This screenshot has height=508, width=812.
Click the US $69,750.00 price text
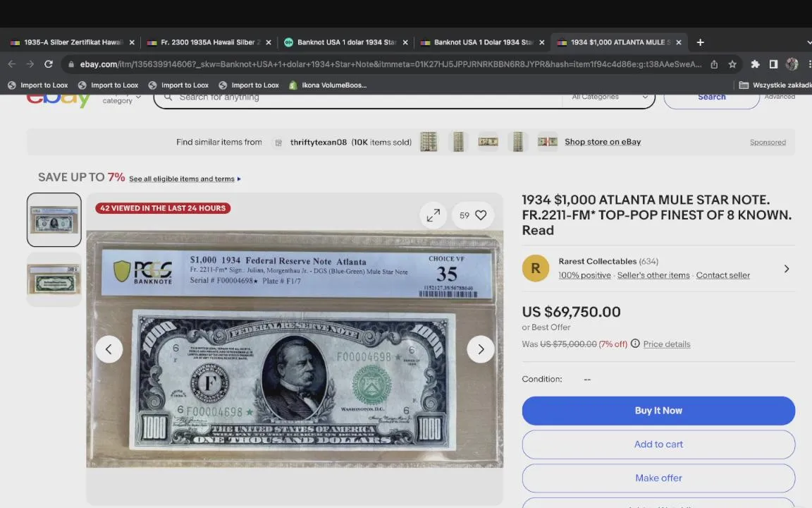[571, 312]
